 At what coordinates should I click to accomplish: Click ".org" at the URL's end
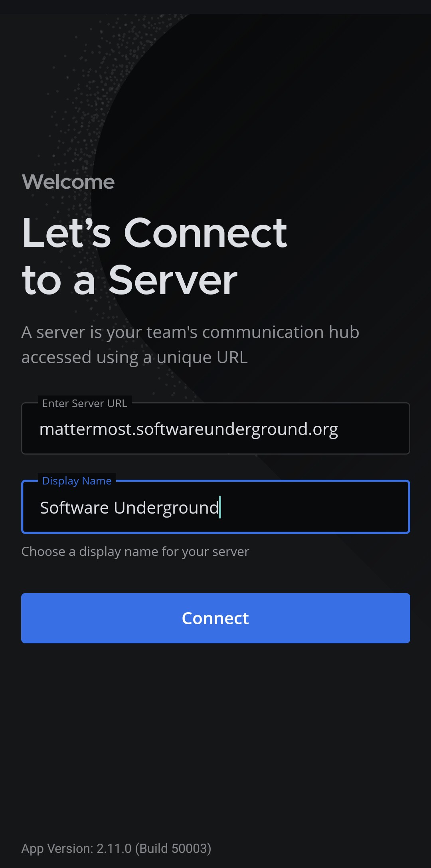(x=323, y=430)
